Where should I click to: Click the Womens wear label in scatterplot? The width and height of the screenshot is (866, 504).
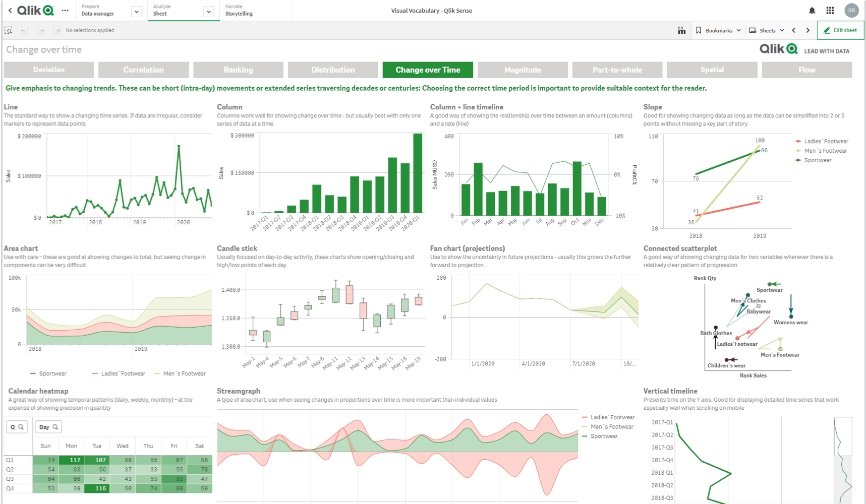point(791,323)
